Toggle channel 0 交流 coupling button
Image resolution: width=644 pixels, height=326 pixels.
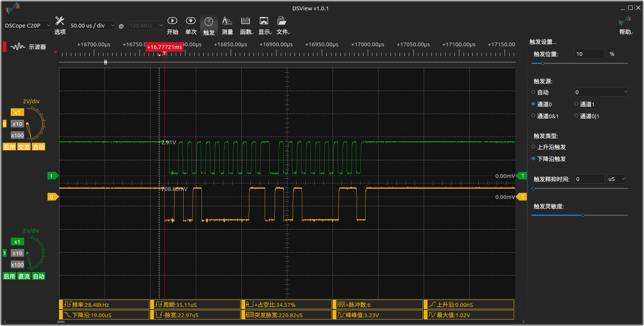tap(24, 147)
